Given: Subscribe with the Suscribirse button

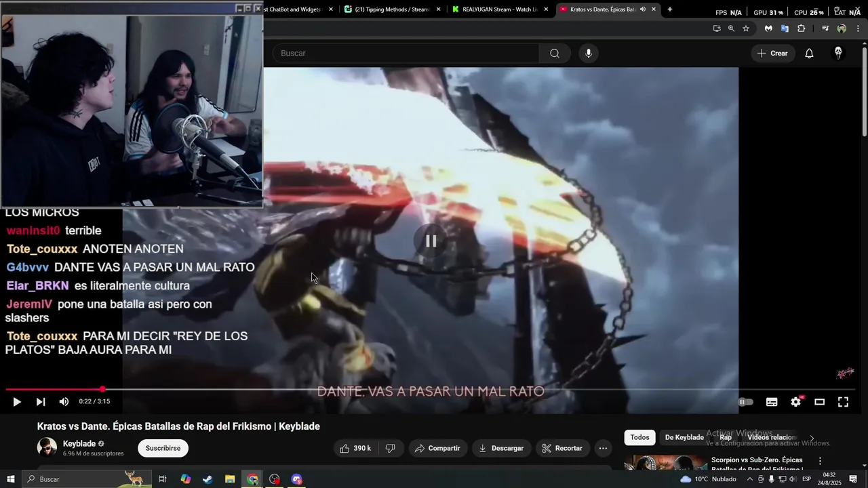Looking at the screenshot, I should tap(163, 448).
